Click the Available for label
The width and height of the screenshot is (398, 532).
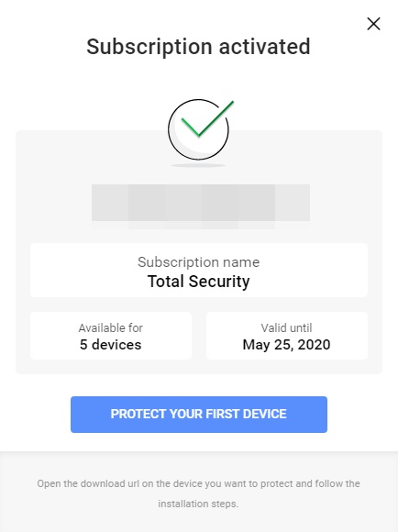coord(111,327)
